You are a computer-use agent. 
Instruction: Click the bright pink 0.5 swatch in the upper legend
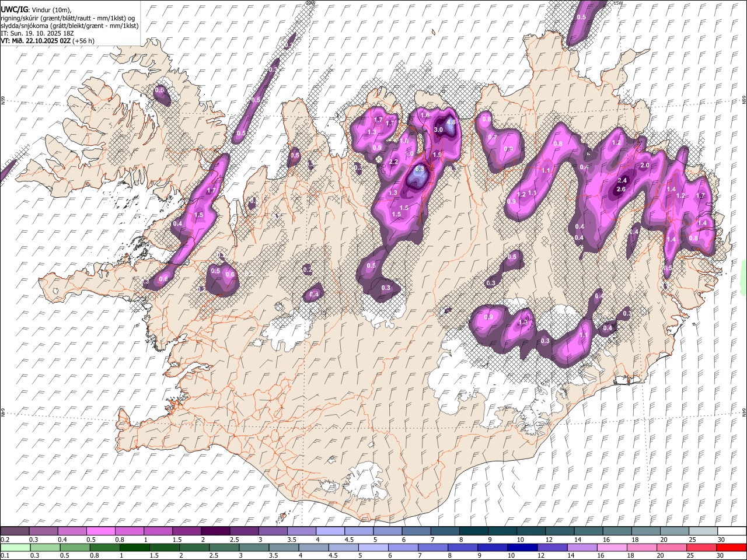(101, 531)
